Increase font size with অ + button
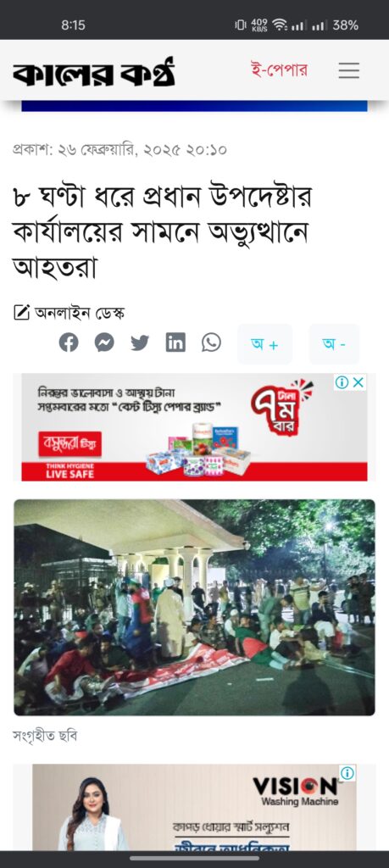The width and height of the screenshot is (389, 868). [x=264, y=344]
